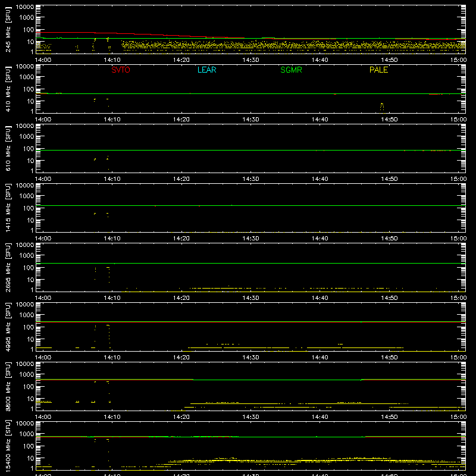Click 14:20 tick under the 245 MHz panel
The image size is (476, 476).
point(181,60)
